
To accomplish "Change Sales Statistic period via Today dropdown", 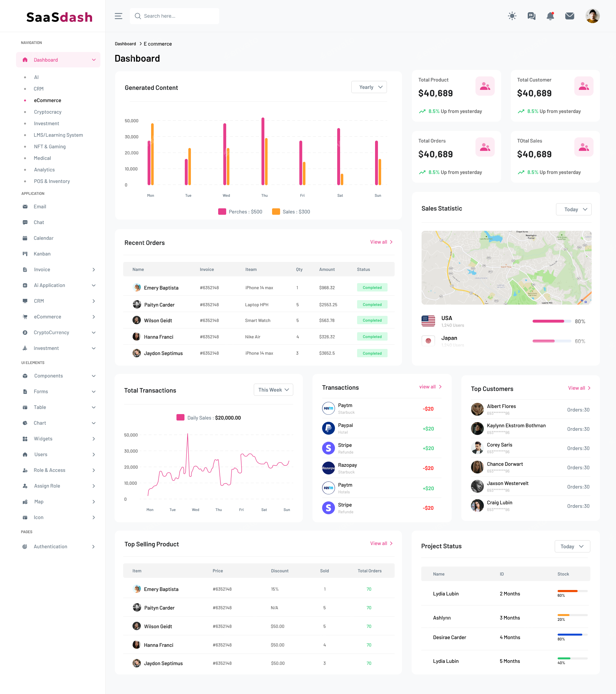I will (x=573, y=209).
